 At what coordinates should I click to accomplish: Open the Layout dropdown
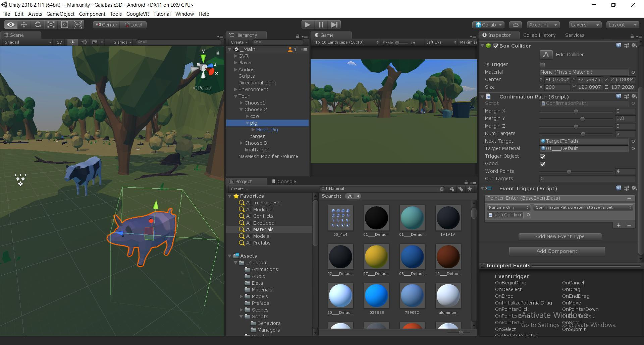pyautogui.click(x=623, y=25)
